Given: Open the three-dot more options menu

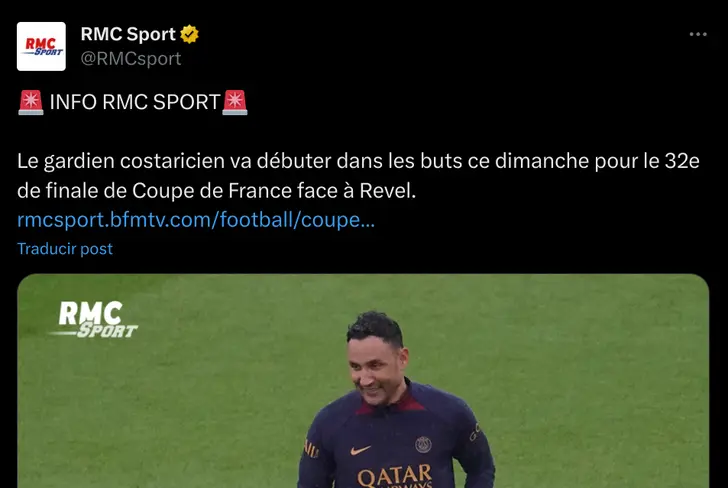Looking at the screenshot, I should pos(698,34).
